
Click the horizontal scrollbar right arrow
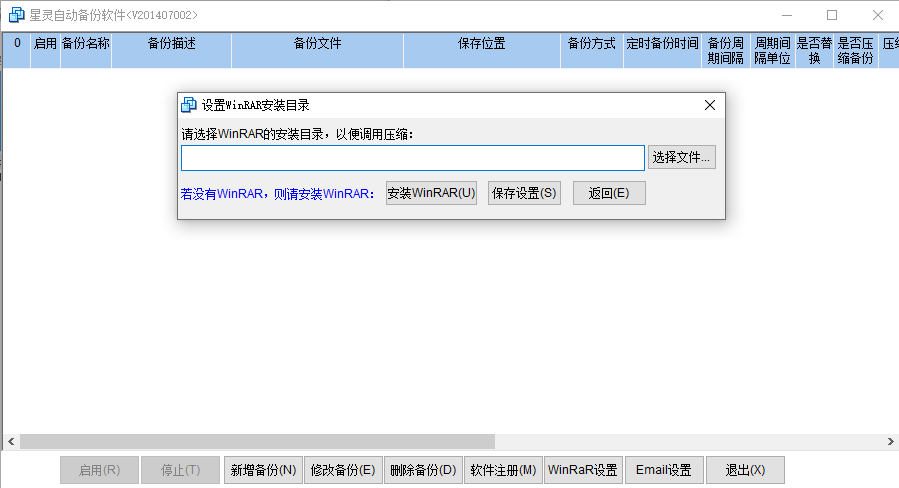click(890, 441)
